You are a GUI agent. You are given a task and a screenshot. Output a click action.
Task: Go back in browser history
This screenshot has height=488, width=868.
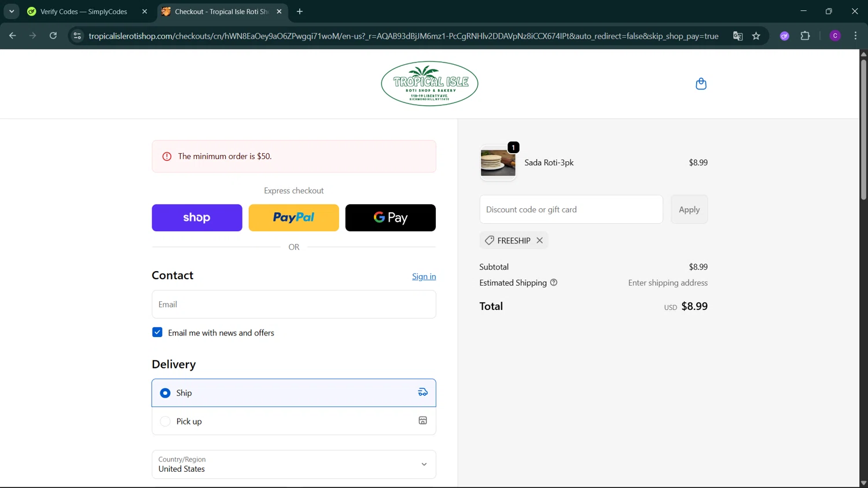coord(12,36)
